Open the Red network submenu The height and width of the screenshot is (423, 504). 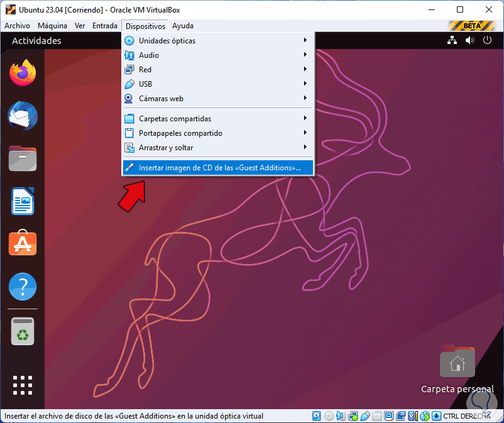coord(217,69)
